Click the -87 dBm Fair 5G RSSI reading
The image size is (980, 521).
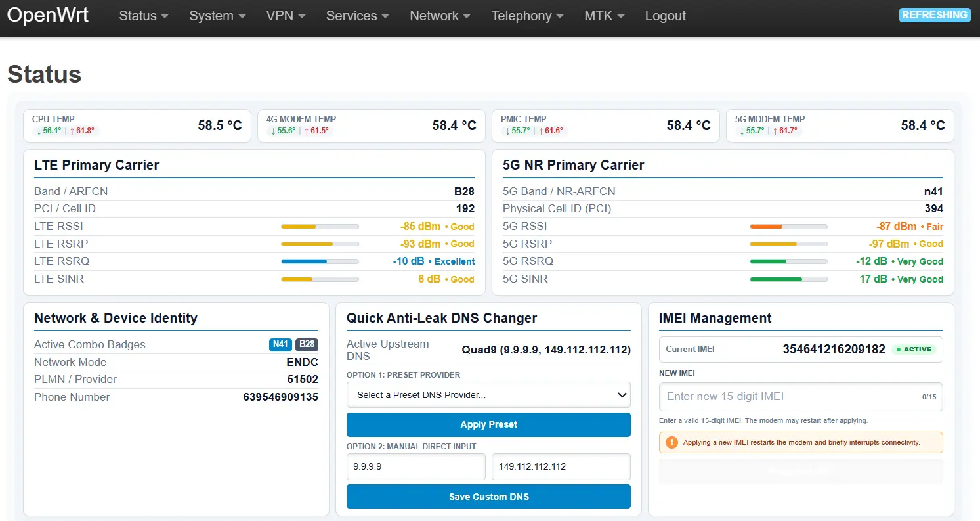(910, 226)
